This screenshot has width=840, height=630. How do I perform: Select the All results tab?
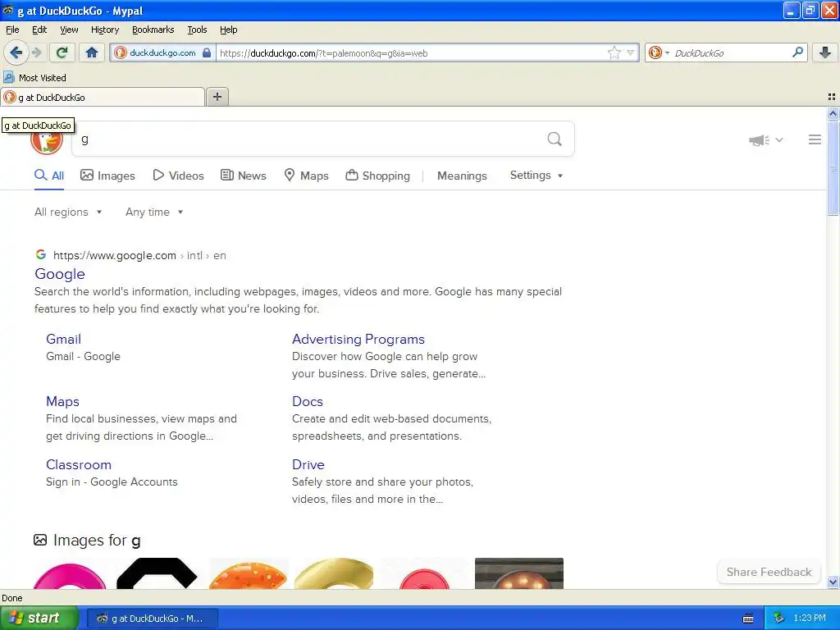tap(49, 176)
